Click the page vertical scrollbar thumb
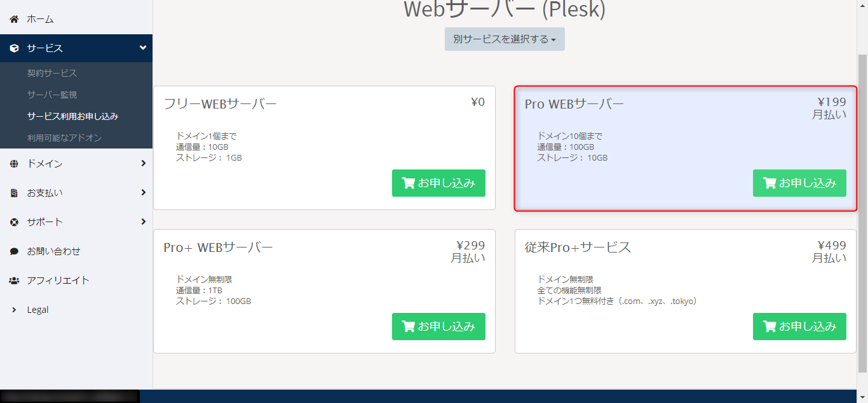 862,213
